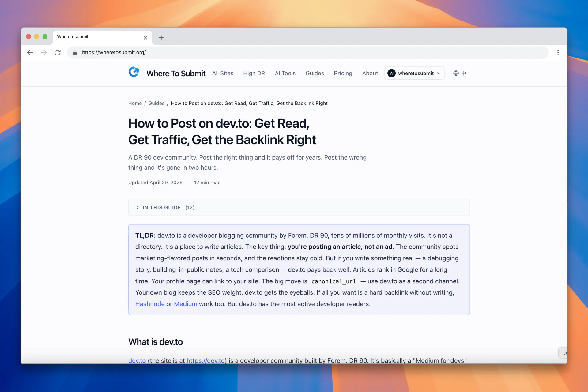
Task: Open the https://dev.to link
Action: pyautogui.click(x=206, y=360)
